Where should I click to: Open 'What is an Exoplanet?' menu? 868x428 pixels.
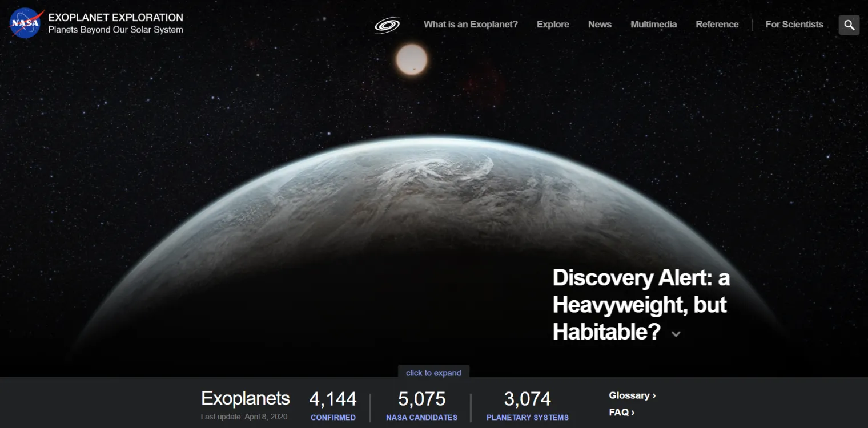(x=471, y=24)
